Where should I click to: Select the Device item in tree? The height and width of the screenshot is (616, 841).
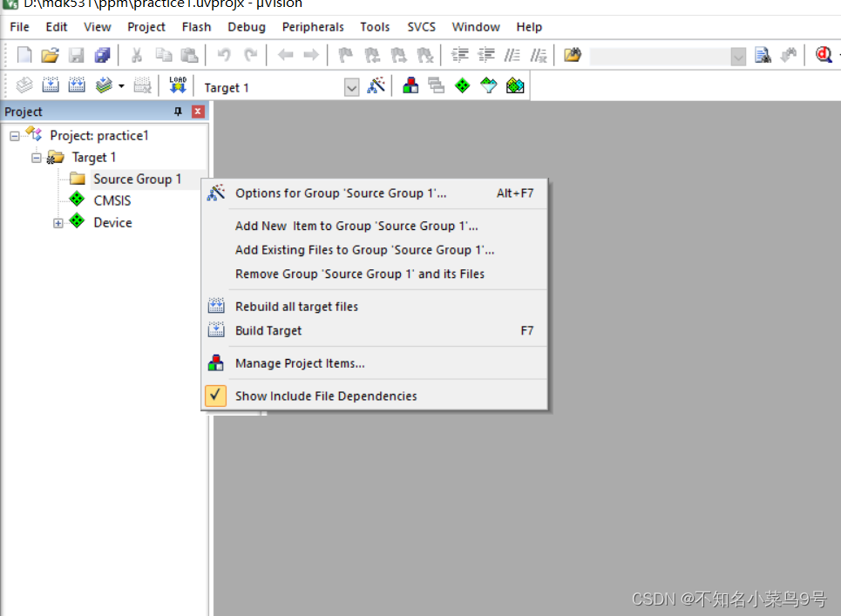coord(112,222)
